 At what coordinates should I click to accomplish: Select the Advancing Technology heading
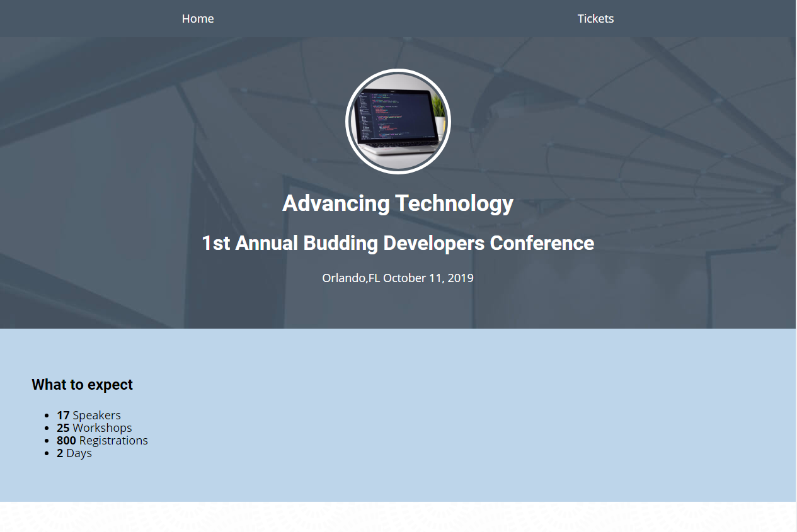point(398,203)
